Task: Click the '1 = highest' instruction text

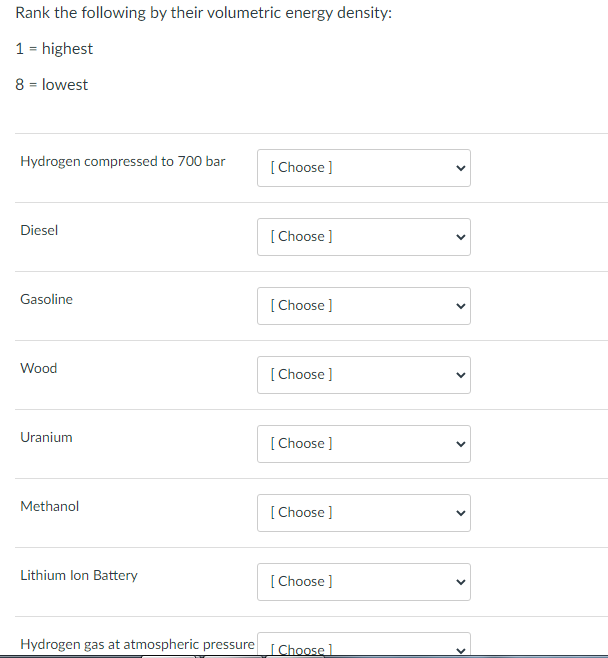Action: pos(55,49)
